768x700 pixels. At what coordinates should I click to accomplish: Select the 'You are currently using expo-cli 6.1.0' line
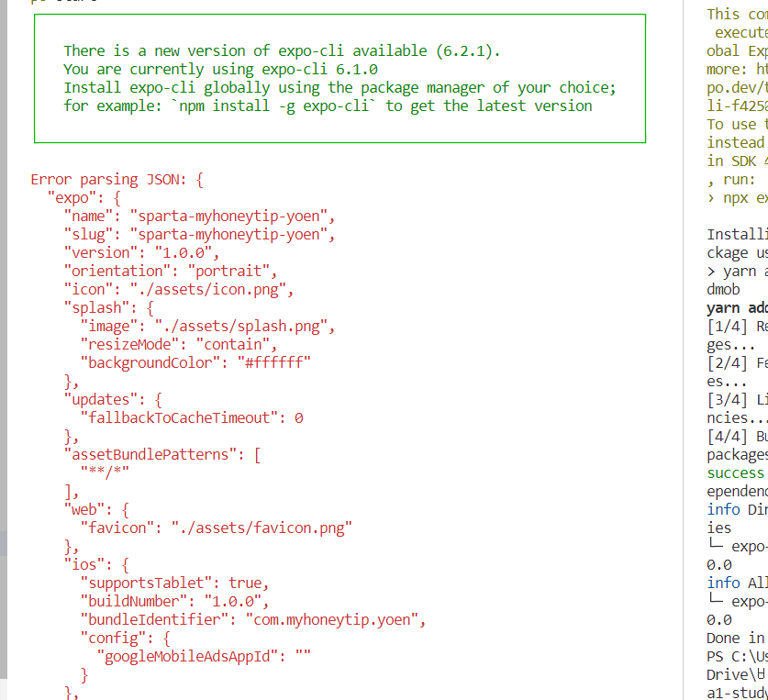coord(220,69)
